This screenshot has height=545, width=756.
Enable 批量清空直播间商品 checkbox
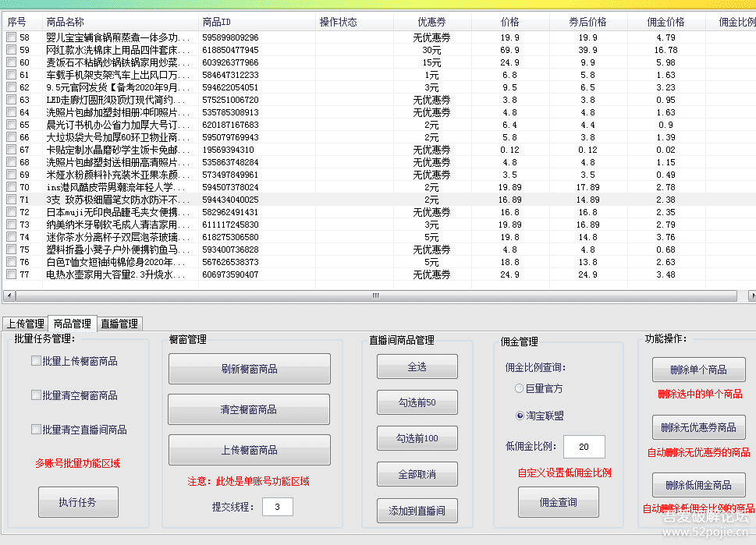tap(36, 430)
